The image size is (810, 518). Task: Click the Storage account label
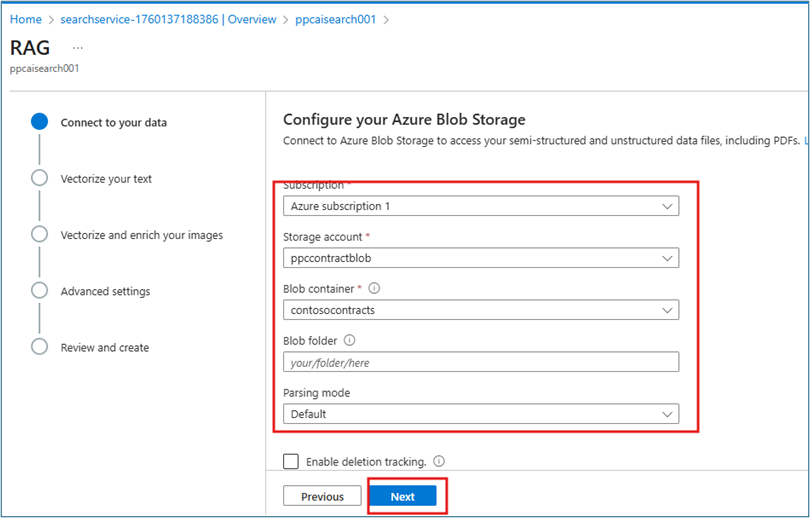(x=323, y=237)
